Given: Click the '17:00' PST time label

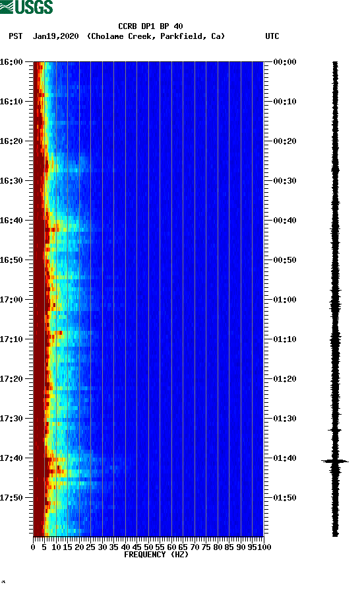Looking at the screenshot, I should pyautogui.click(x=12, y=300).
